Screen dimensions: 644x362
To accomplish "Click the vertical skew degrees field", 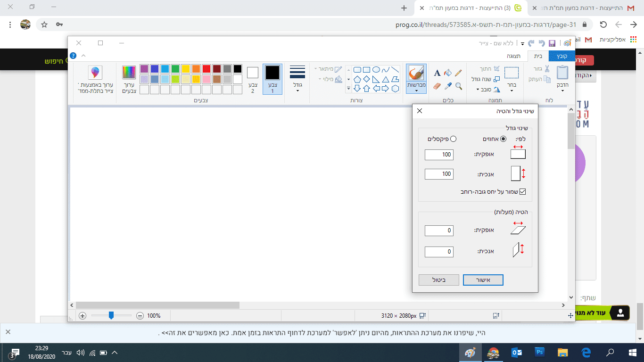I will [x=439, y=252].
